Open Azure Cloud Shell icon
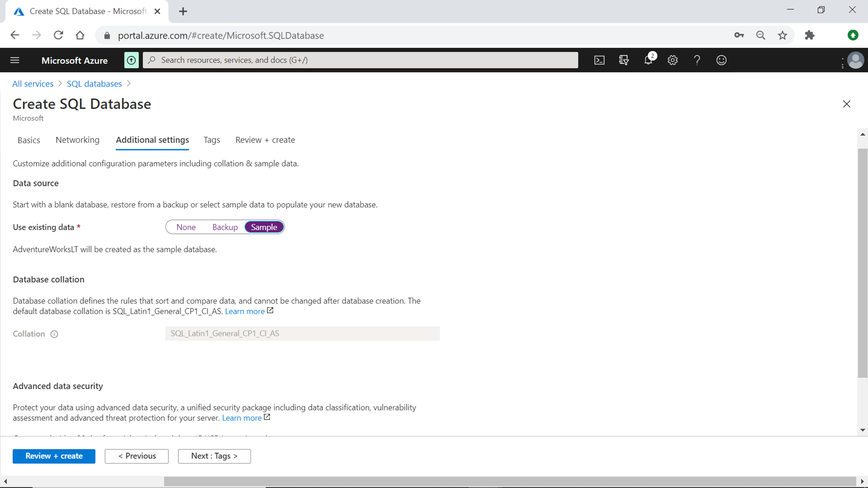The height and width of the screenshot is (488, 868). (x=599, y=60)
